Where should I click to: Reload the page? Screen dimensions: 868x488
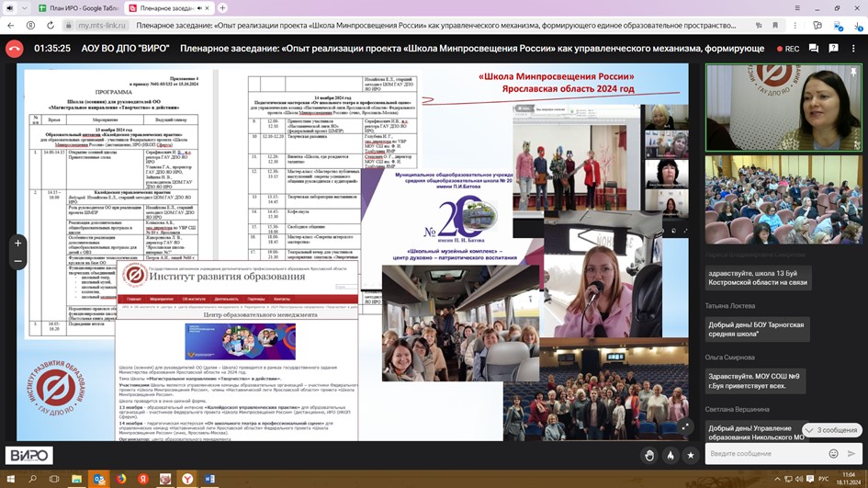pos(51,26)
